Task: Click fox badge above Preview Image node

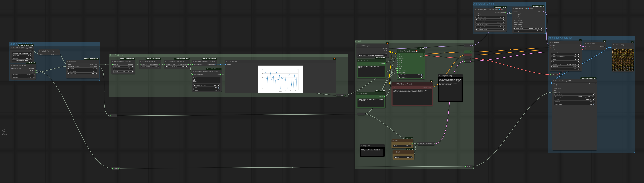Action: [632, 42]
